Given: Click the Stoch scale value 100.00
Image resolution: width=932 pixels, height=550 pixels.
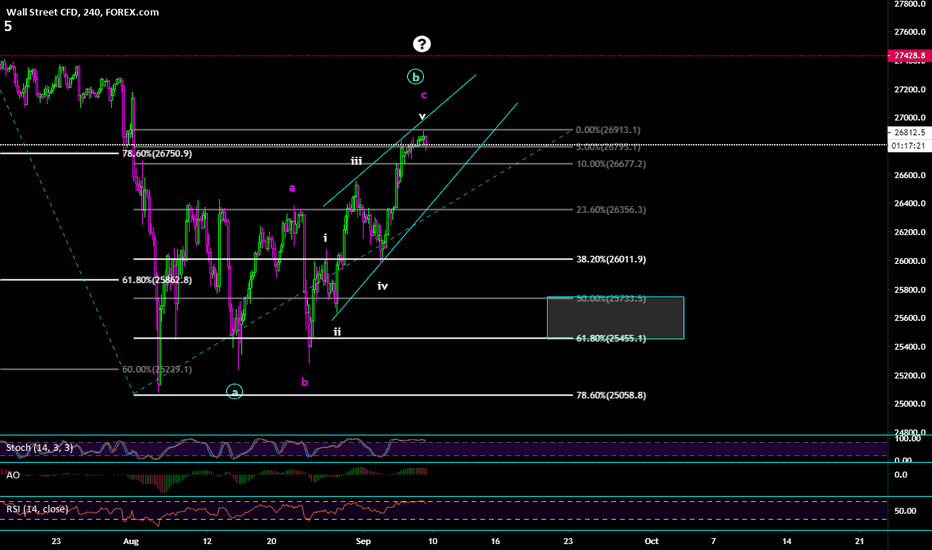Looking at the screenshot, I should coord(908,438).
